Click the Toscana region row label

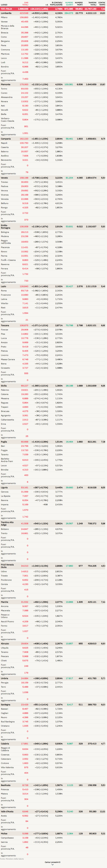(x=5, y=325)
